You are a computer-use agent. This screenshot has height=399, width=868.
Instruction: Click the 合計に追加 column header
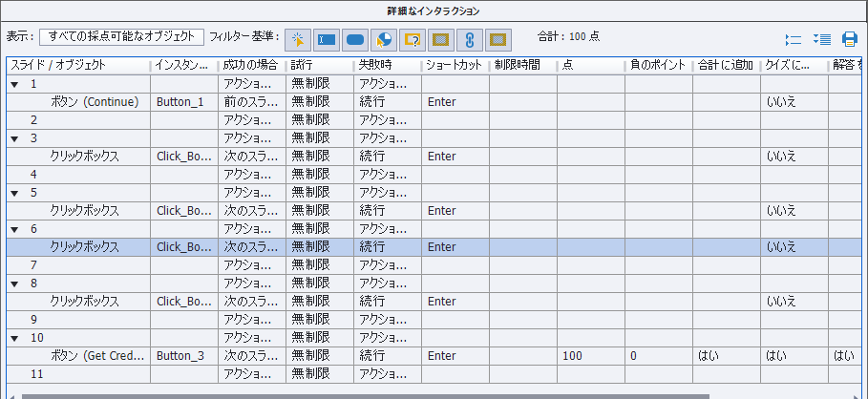(x=727, y=65)
